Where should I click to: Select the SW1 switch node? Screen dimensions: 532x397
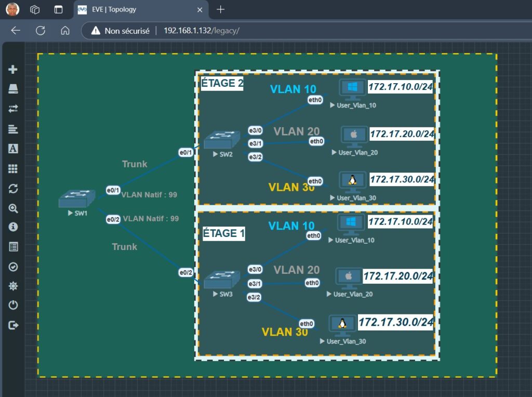tap(77, 198)
